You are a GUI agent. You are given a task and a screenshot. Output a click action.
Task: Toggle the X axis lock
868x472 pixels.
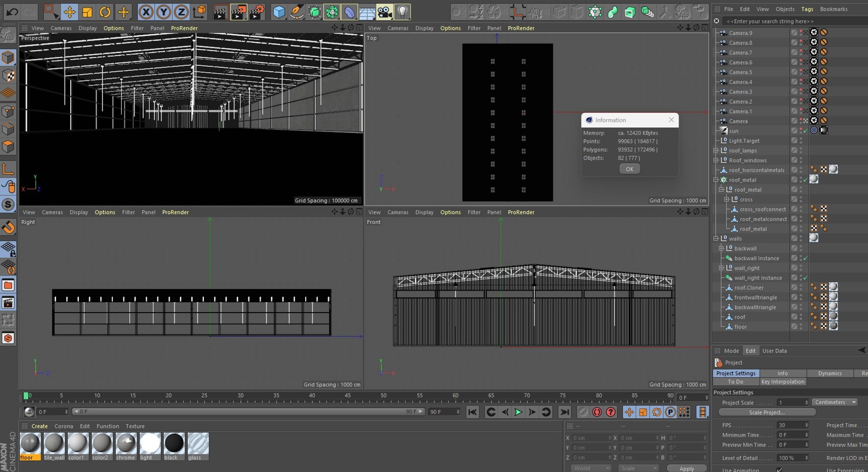[146, 12]
